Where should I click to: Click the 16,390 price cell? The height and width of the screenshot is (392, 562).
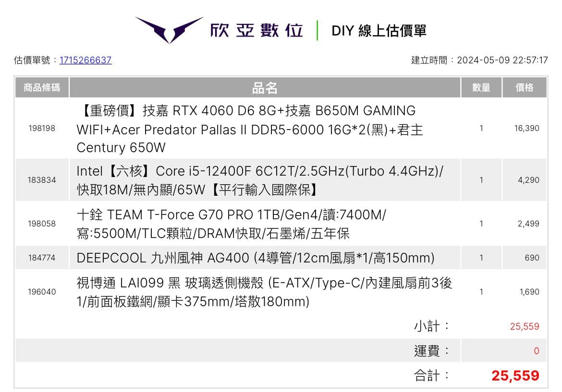[x=526, y=128]
